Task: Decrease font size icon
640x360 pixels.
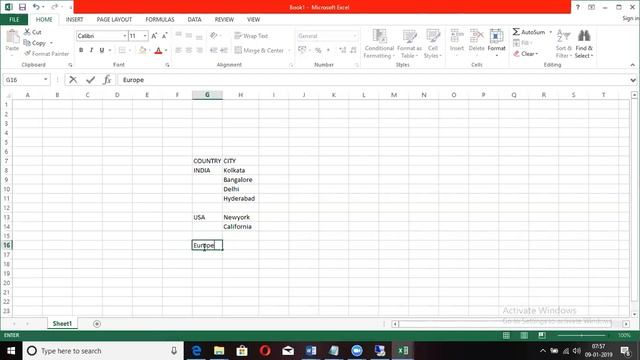Action: point(164,36)
